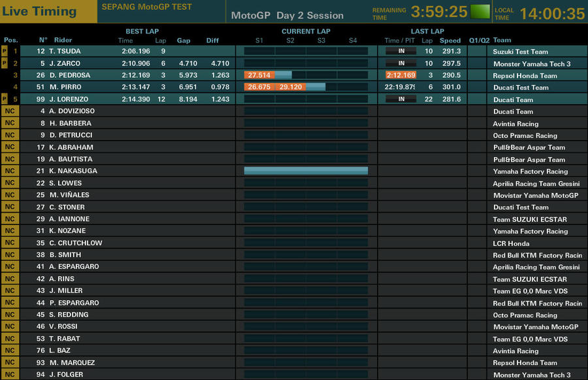Click the NC badge for A. Dovizioso
This screenshot has width=588, height=380.
pyautogui.click(x=10, y=111)
